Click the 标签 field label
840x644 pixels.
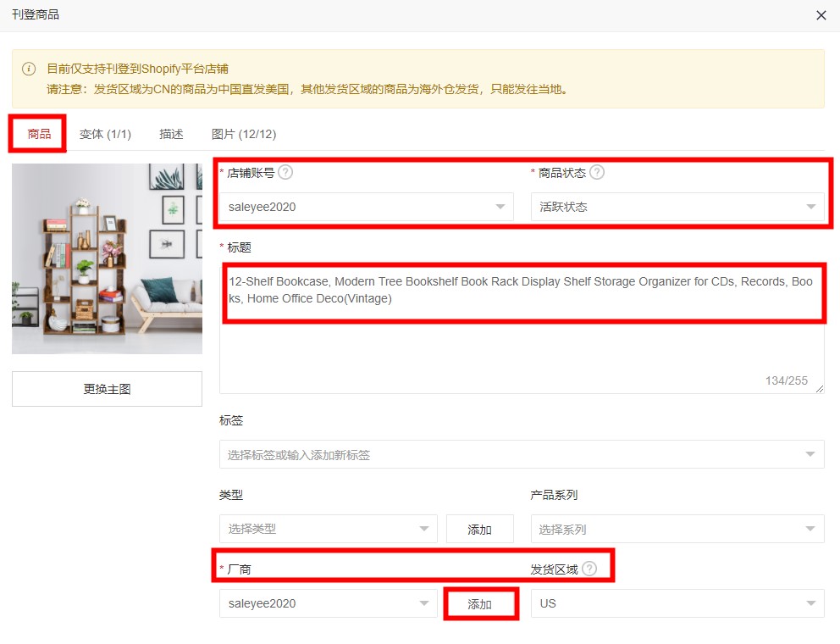[x=231, y=420]
